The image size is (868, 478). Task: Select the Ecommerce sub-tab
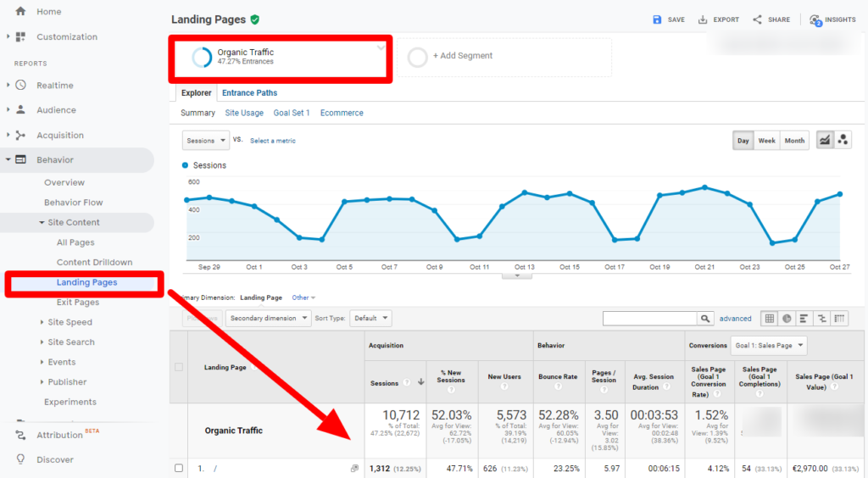(x=342, y=113)
